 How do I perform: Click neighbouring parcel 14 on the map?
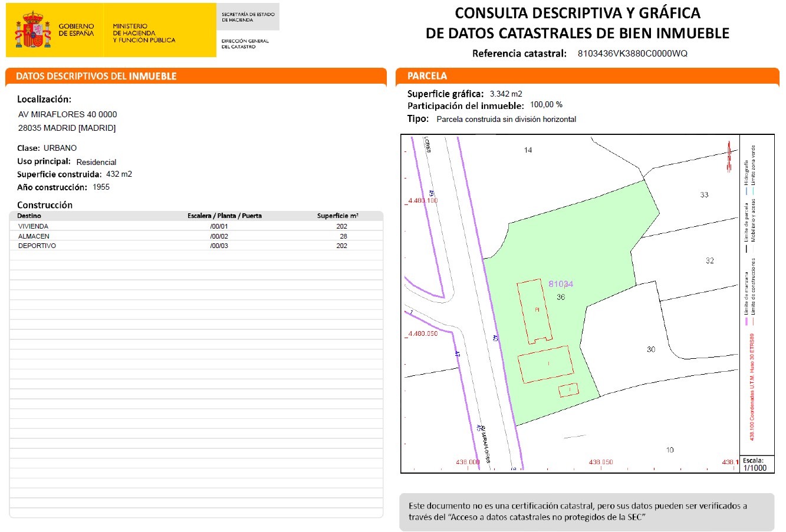tap(528, 150)
